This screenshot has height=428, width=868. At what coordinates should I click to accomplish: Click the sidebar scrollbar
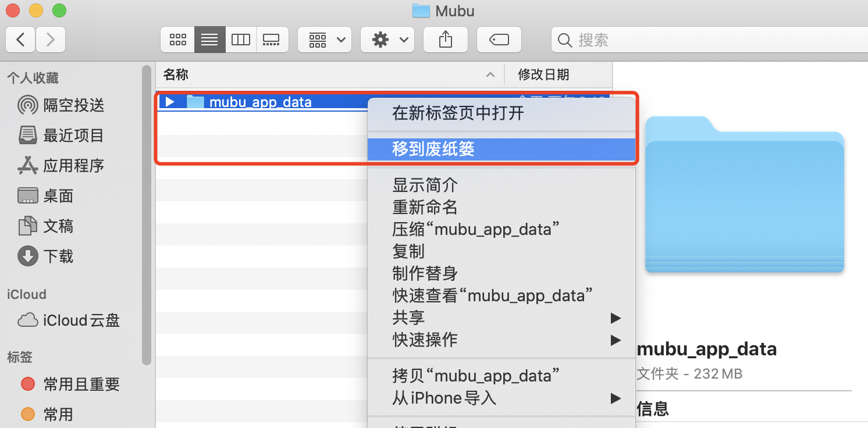tap(147, 215)
